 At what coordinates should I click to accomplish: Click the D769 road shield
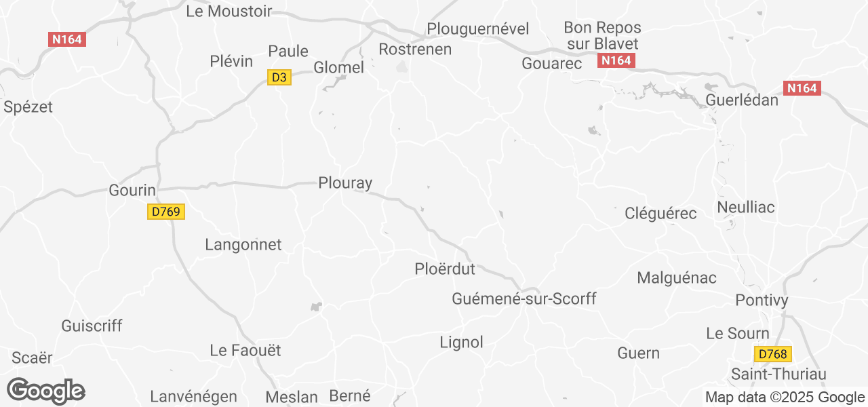(166, 212)
